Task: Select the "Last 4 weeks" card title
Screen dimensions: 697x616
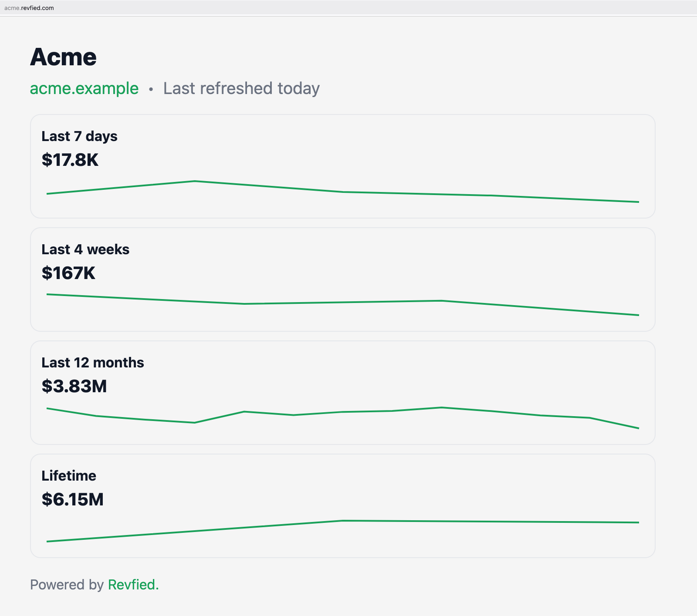Action: [x=85, y=249]
